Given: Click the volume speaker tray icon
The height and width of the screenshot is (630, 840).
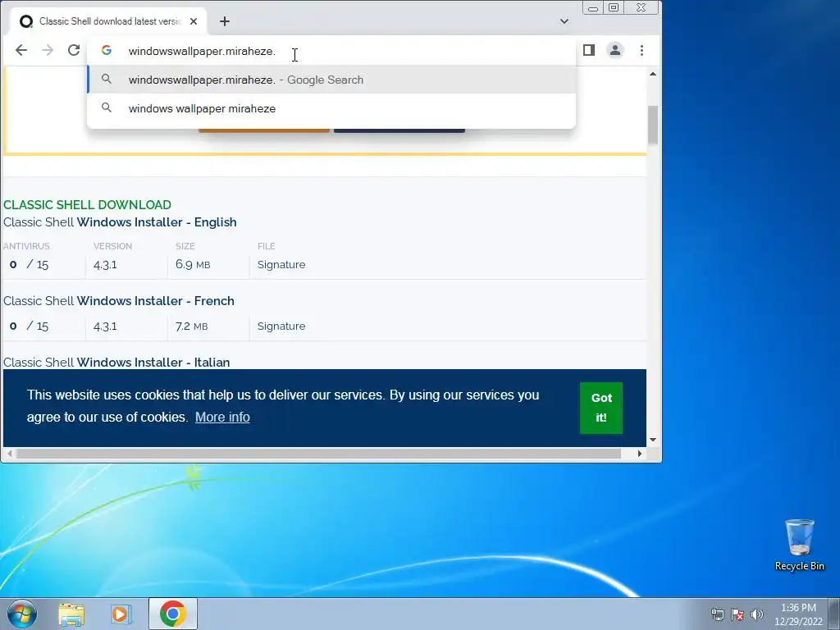Looking at the screenshot, I should pos(756,614).
